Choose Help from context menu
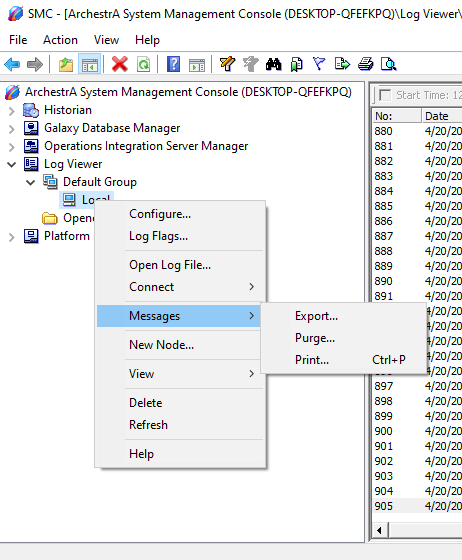 point(181,454)
